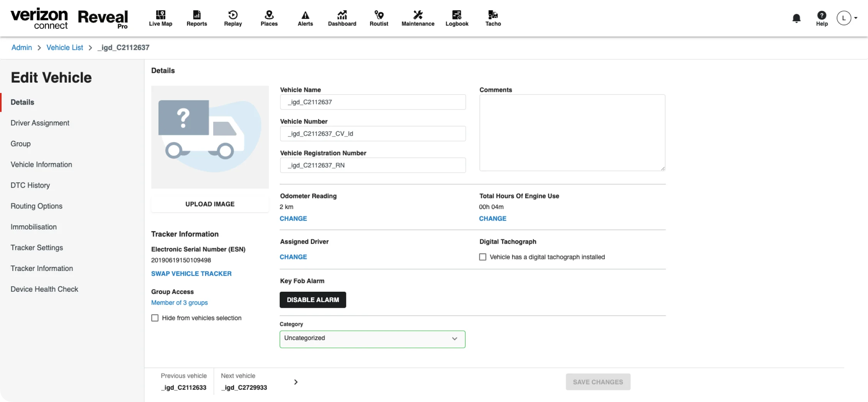868x402 pixels.
Task: Click the Vehicle Name input field
Action: click(373, 102)
